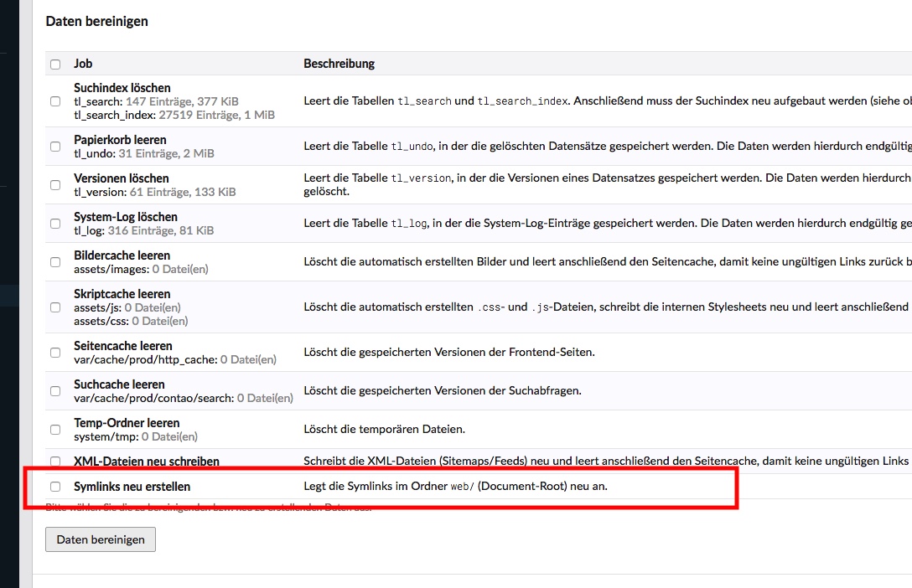Image resolution: width=912 pixels, height=588 pixels.
Task: Click the system/tmp 0 Datei(en) line
Action: pyautogui.click(x=136, y=436)
